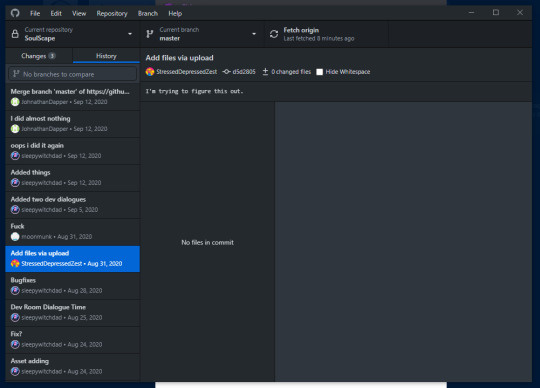The height and width of the screenshot is (388, 540).
Task: Click avatar on the Asset adding commit
Action: coord(15,371)
